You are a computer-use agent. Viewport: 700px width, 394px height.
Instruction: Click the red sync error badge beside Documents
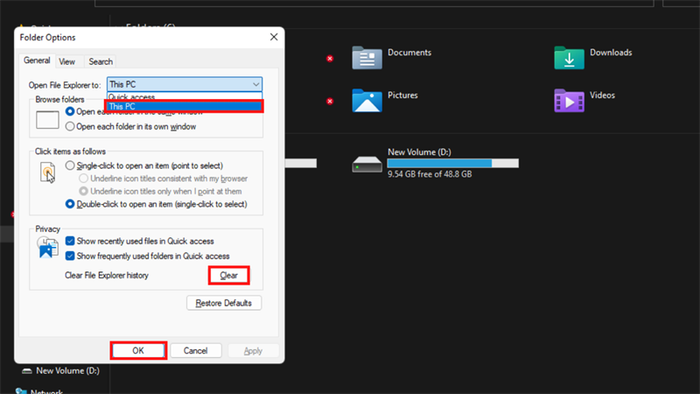click(x=330, y=58)
